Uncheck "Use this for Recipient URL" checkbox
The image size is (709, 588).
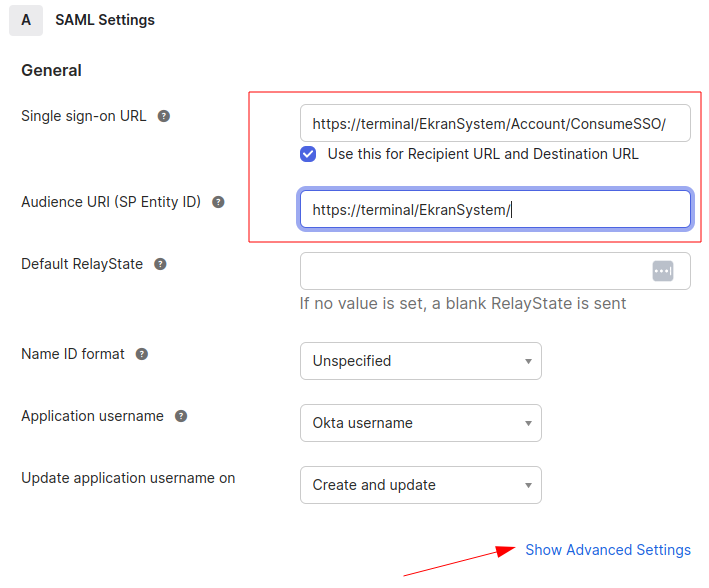click(x=308, y=154)
